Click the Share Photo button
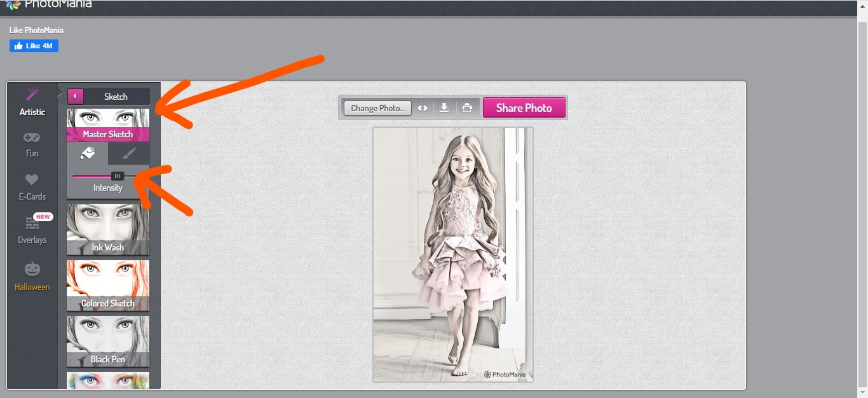This screenshot has height=398, width=868. (x=524, y=107)
